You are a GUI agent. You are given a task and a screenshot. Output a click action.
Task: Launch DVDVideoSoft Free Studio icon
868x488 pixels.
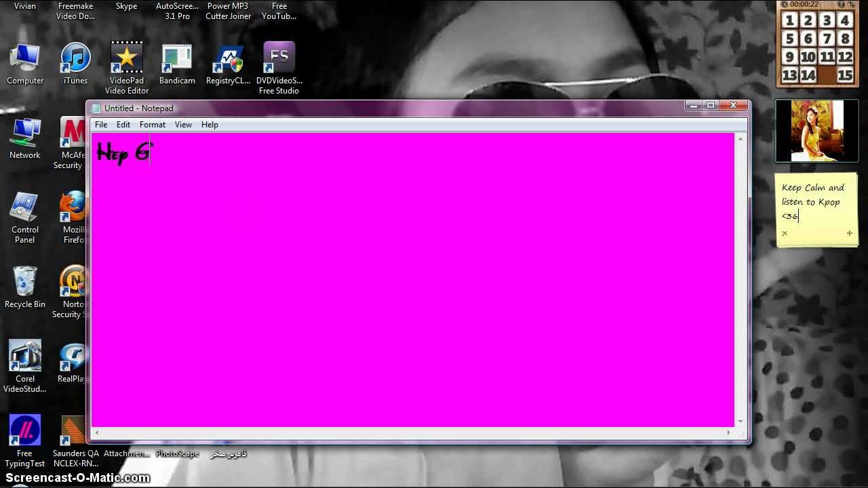pyautogui.click(x=279, y=68)
